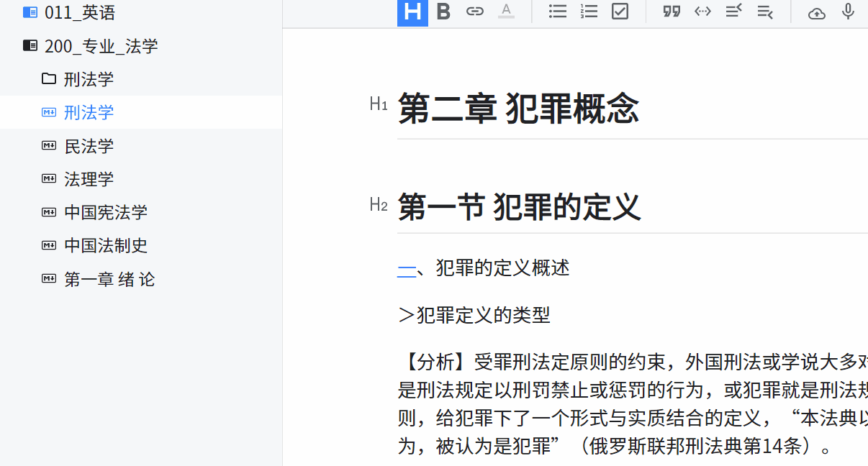The height and width of the screenshot is (466, 868).
Task: Toggle the Heading (H) formatting tool
Action: 412,12
